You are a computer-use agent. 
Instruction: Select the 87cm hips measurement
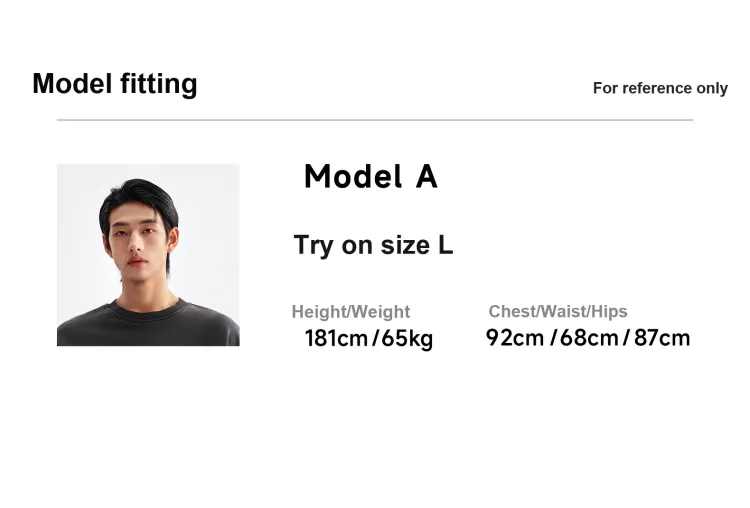click(x=662, y=338)
